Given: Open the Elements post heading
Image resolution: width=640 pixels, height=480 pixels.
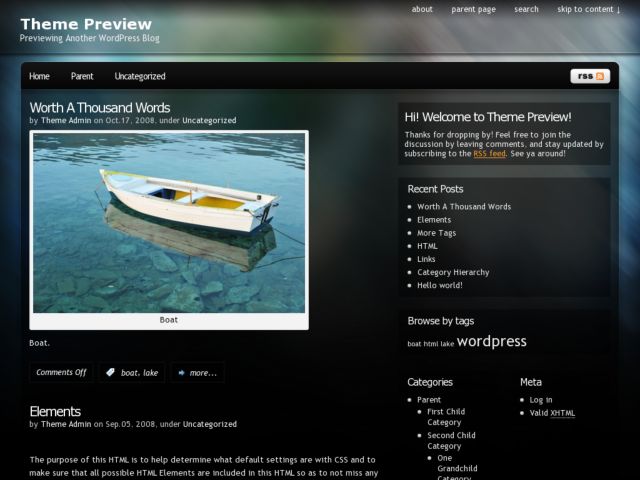Looking at the screenshot, I should (x=55, y=411).
